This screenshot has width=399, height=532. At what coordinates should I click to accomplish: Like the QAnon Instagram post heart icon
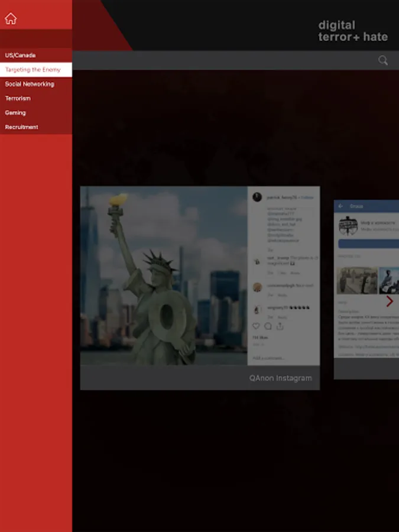(x=256, y=326)
